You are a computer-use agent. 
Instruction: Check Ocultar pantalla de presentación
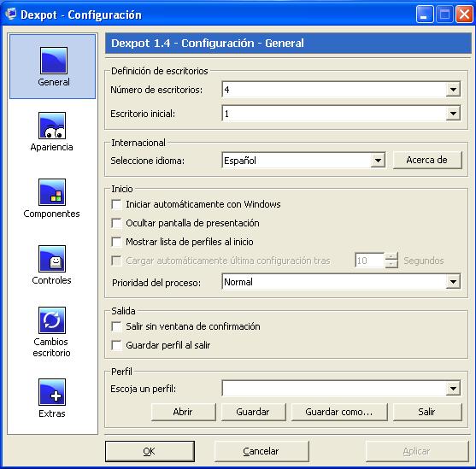pos(116,223)
